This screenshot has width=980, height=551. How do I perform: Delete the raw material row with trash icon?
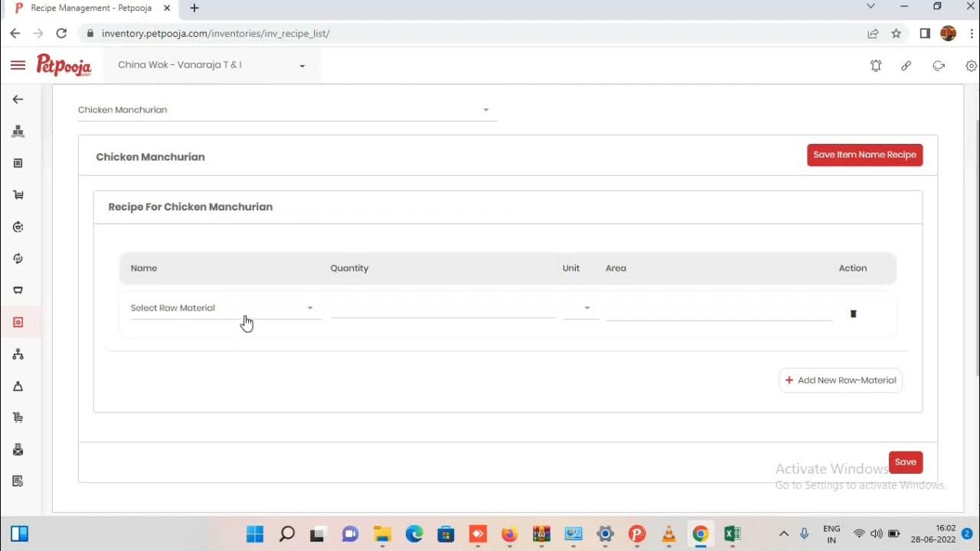click(854, 314)
